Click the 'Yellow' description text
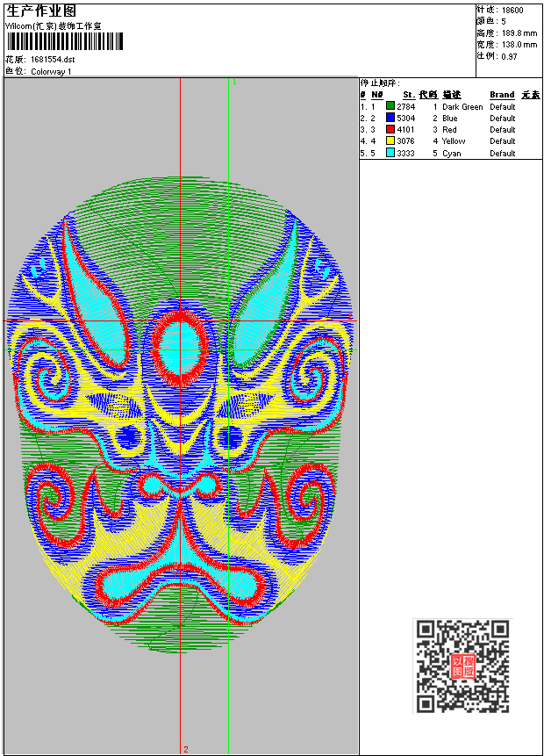Viewport: 544px width, 756px height. [454, 141]
